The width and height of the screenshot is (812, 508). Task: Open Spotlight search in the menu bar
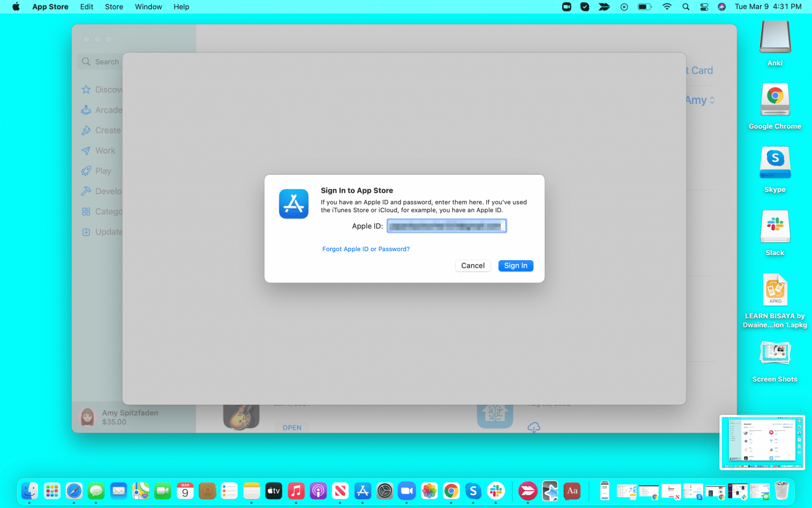coord(686,7)
